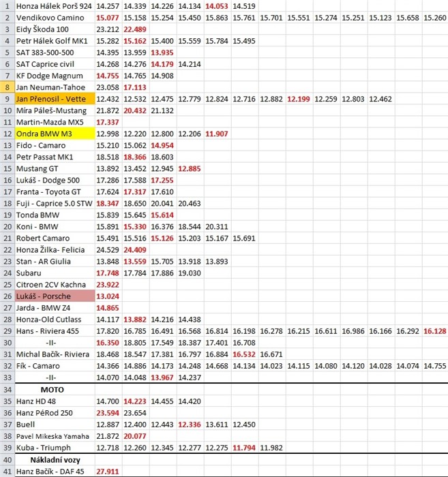Click the red value 27.911
The height and width of the screenshot is (477, 448).
(108, 471)
